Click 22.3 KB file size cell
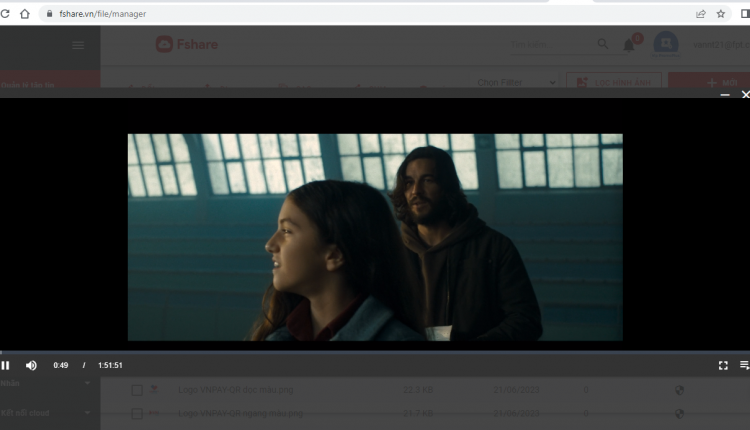The width and height of the screenshot is (750, 430). [418, 390]
